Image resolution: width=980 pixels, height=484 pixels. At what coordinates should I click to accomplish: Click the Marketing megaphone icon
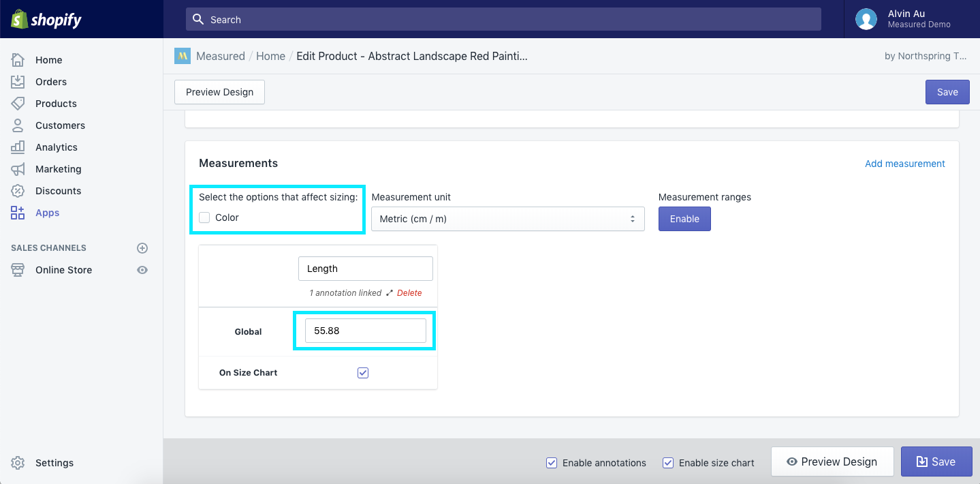point(18,169)
